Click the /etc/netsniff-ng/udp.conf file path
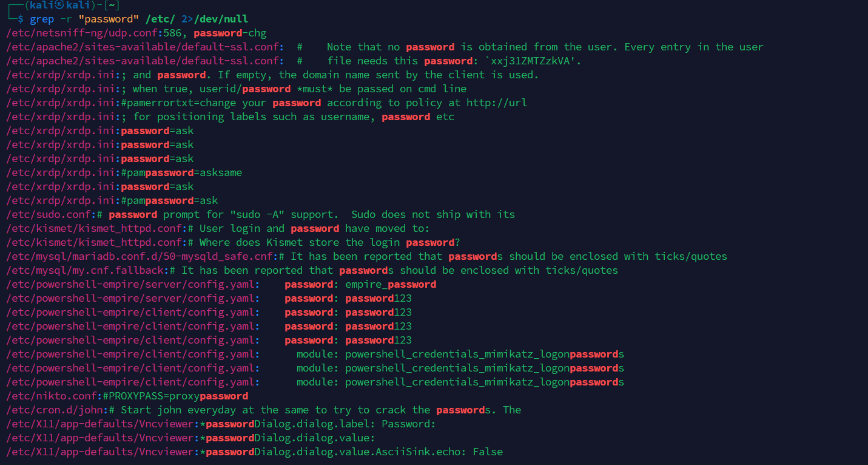 click(81, 33)
